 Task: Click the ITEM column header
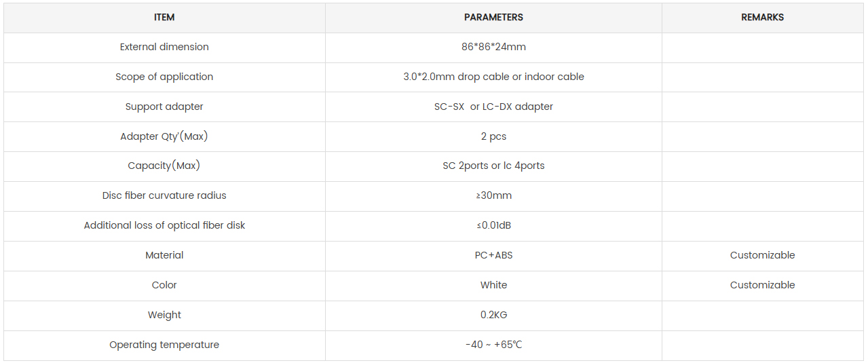(164, 17)
